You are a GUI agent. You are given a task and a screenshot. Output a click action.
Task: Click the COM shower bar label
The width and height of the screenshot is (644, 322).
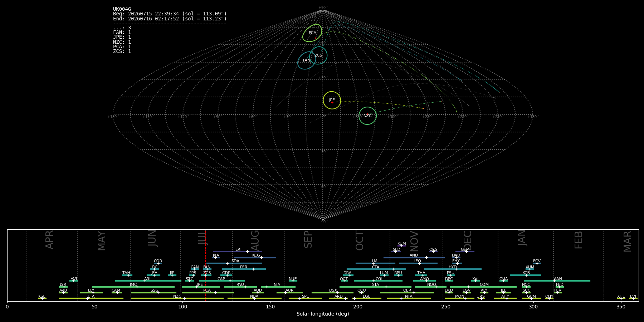tap(484, 285)
